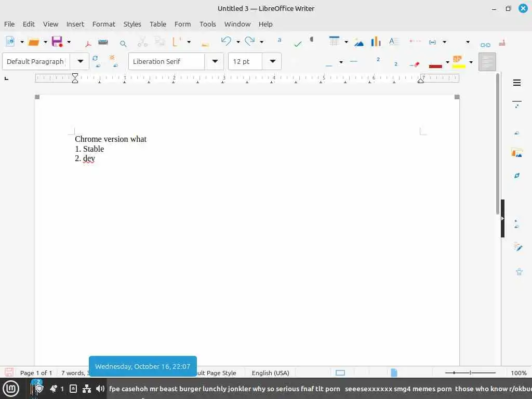Insert a table using the table icon
Image resolution: width=532 pixels, height=399 pixels.
click(334, 41)
